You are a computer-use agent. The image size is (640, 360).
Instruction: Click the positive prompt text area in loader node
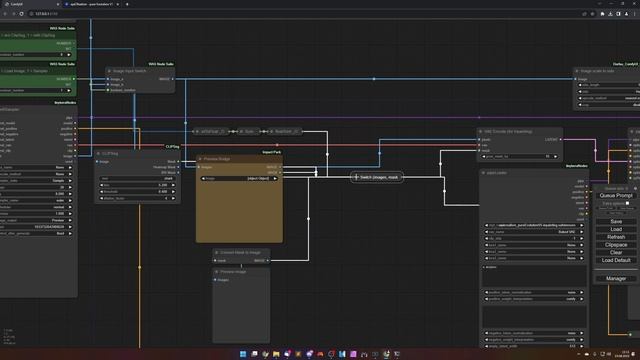click(x=534, y=276)
